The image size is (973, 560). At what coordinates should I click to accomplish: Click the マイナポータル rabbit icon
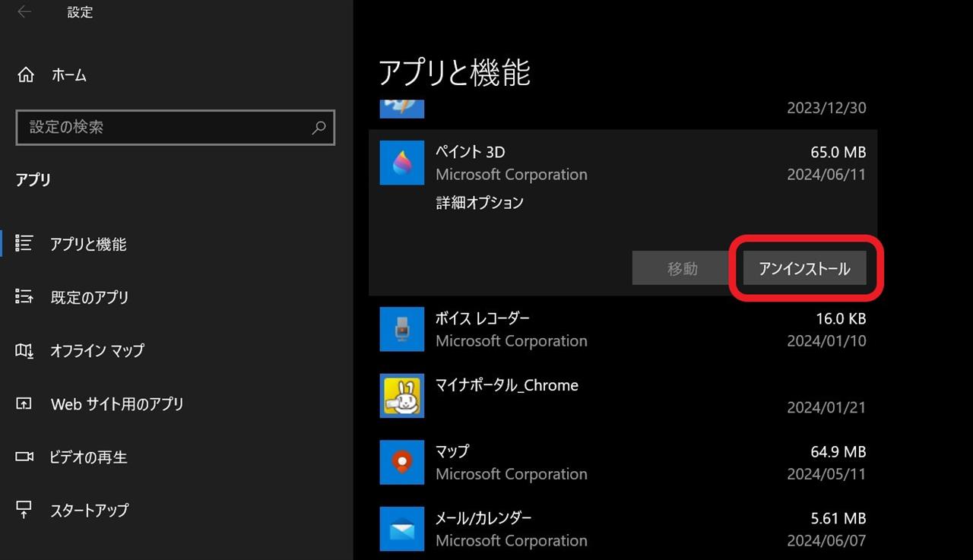(x=402, y=396)
